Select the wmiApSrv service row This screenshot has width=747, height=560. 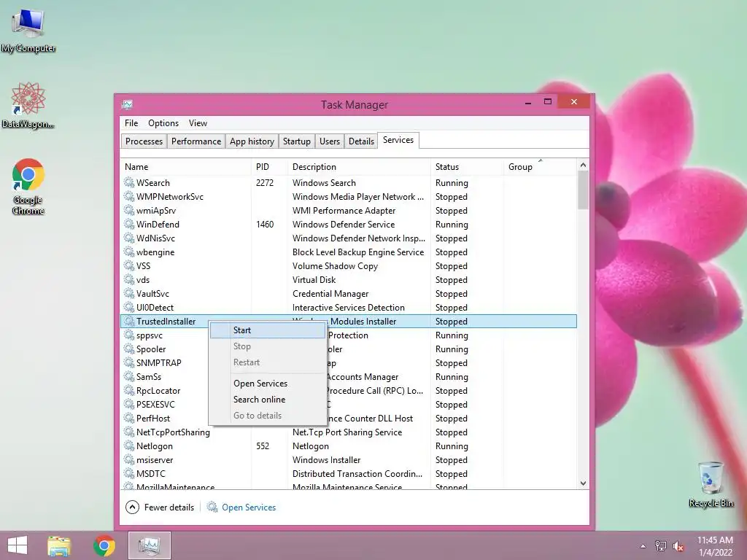(349, 211)
